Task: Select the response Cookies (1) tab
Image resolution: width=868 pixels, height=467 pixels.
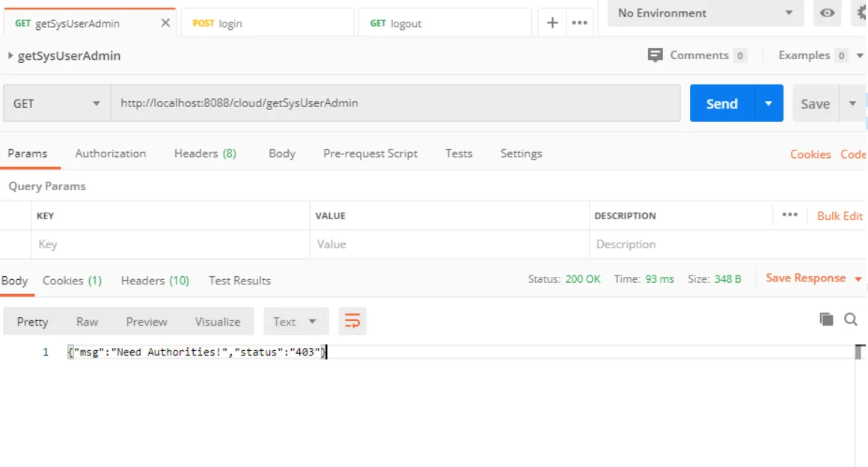Action: click(72, 281)
